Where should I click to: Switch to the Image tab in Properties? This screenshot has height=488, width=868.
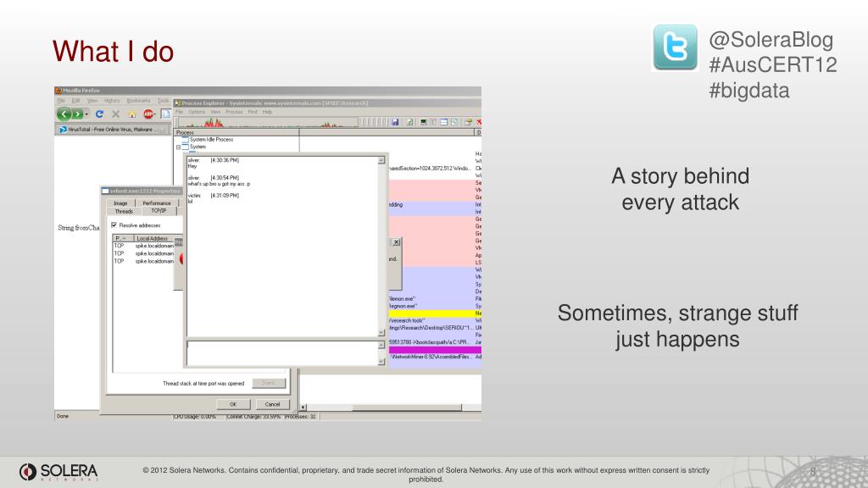click(x=120, y=203)
